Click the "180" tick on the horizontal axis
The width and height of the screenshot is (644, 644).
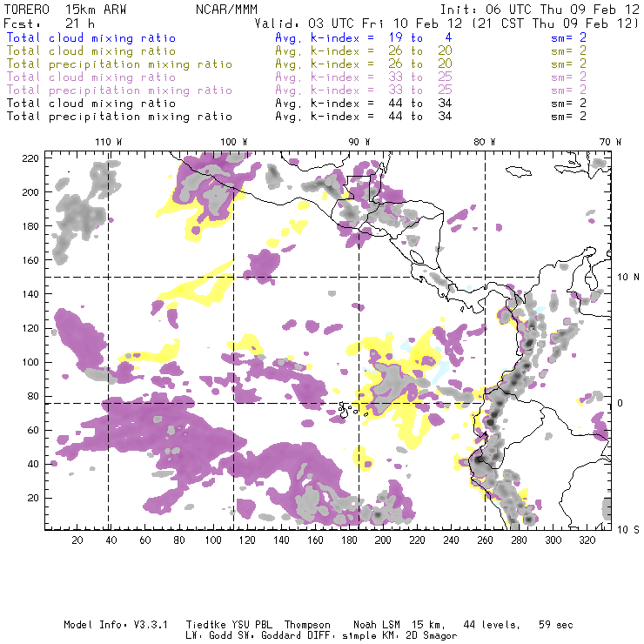[x=349, y=540]
